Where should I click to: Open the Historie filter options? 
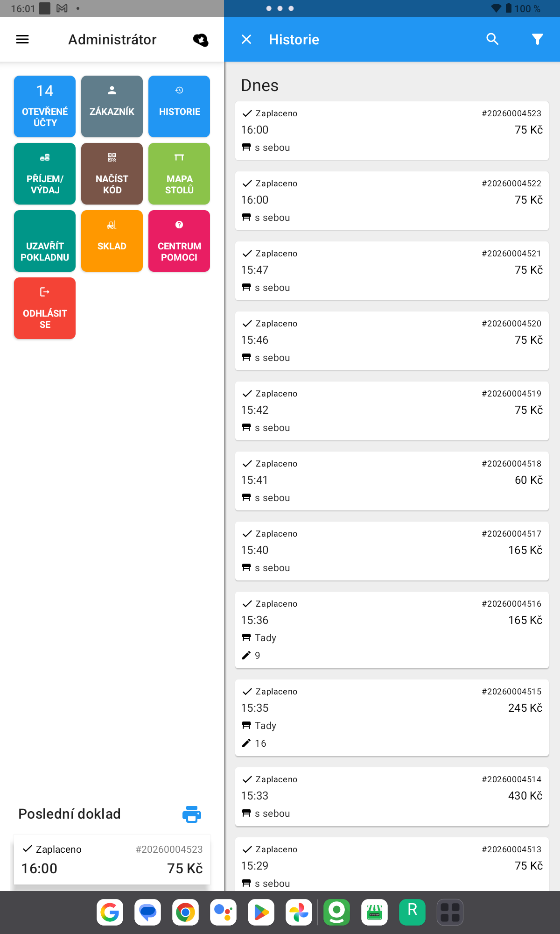tap(537, 39)
